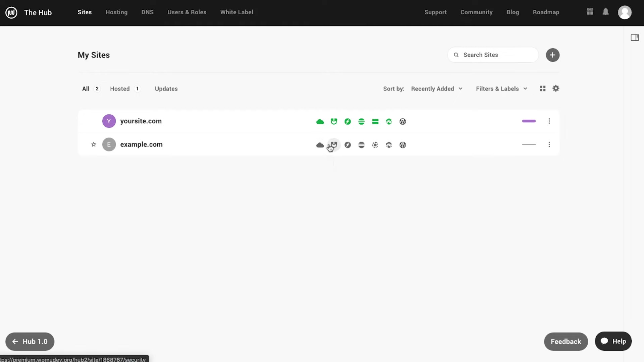This screenshot has width=644, height=362.
Task: Open the Hummingbird performance icon for example.com
Action: tap(347, 145)
